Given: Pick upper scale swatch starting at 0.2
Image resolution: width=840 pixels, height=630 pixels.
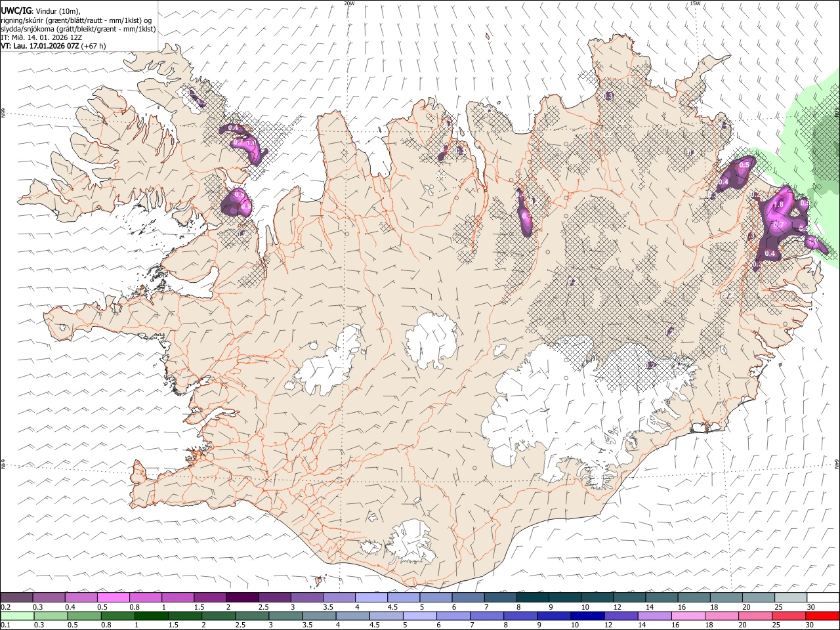Looking at the screenshot, I should pyautogui.click(x=16, y=597).
